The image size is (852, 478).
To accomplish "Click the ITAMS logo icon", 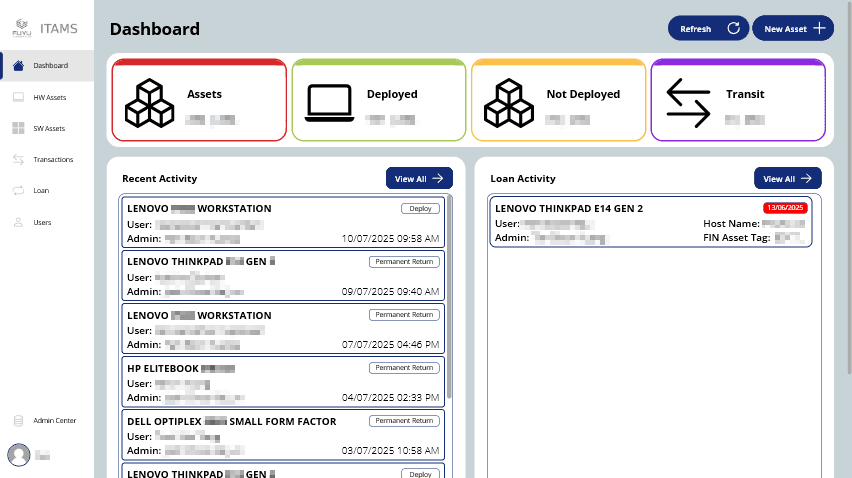I will point(22,28).
